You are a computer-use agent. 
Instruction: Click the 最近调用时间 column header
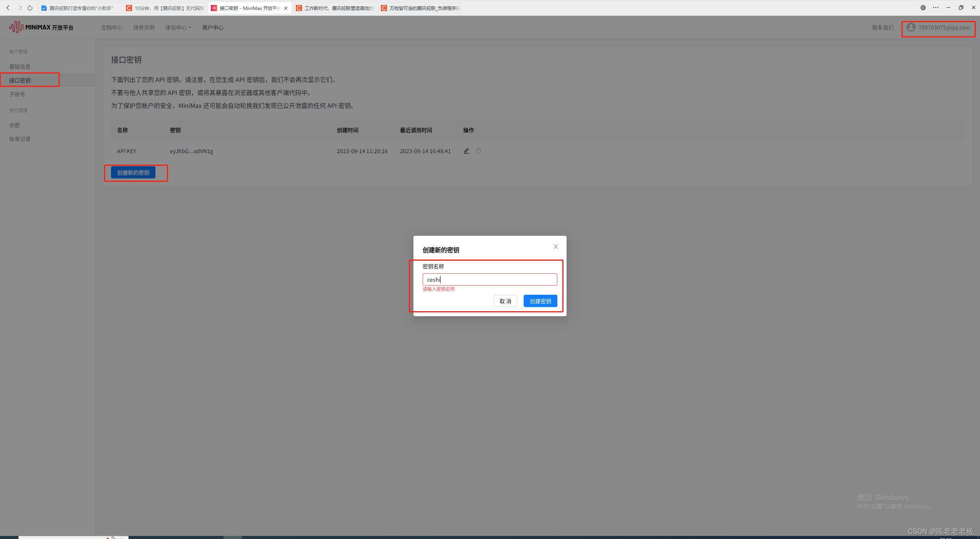point(416,130)
